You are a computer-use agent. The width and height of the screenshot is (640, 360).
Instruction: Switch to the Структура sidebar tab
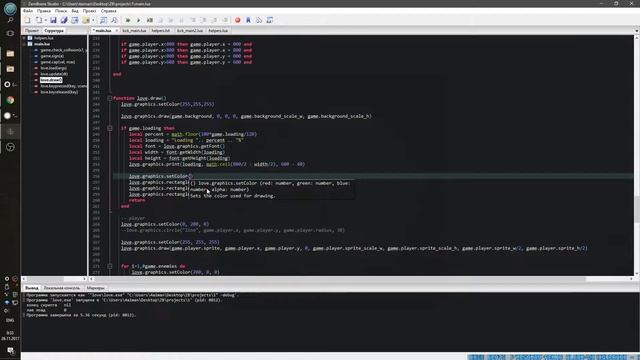click(54, 31)
